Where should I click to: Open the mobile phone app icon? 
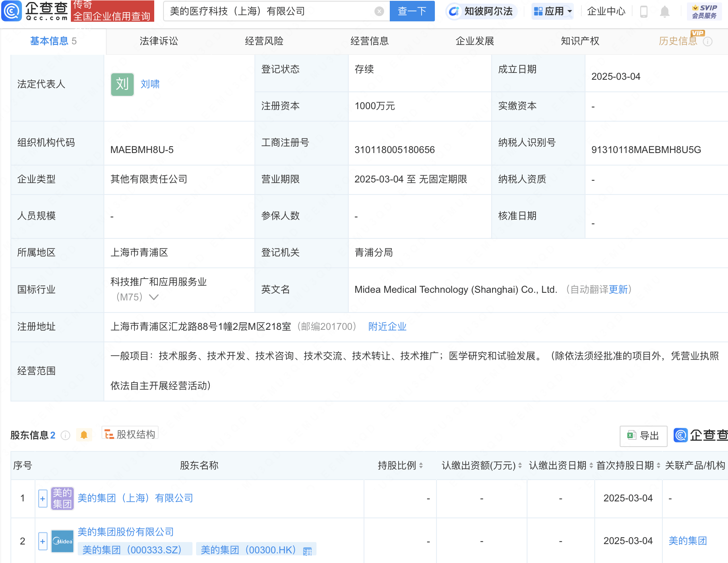pyautogui.click(x=643, y=12)
